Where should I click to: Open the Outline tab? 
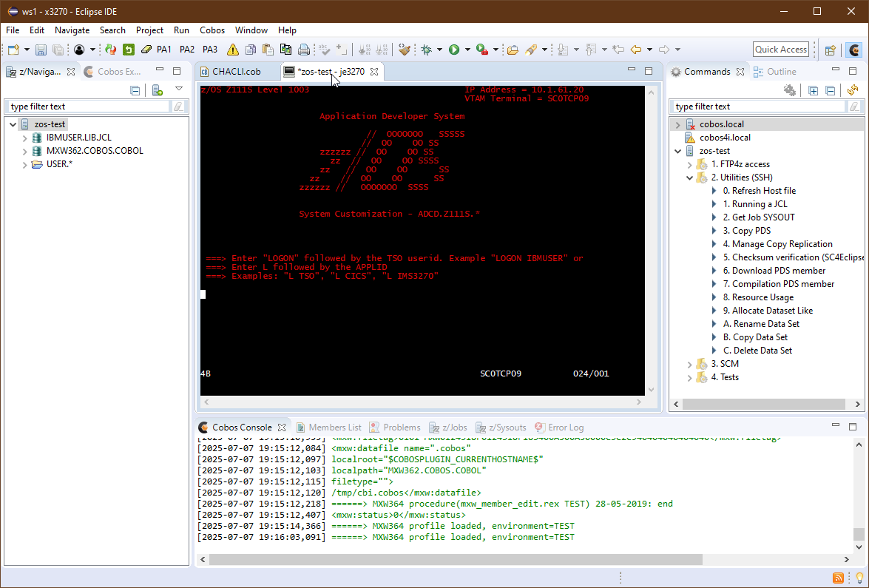click(x=775, y=72)
